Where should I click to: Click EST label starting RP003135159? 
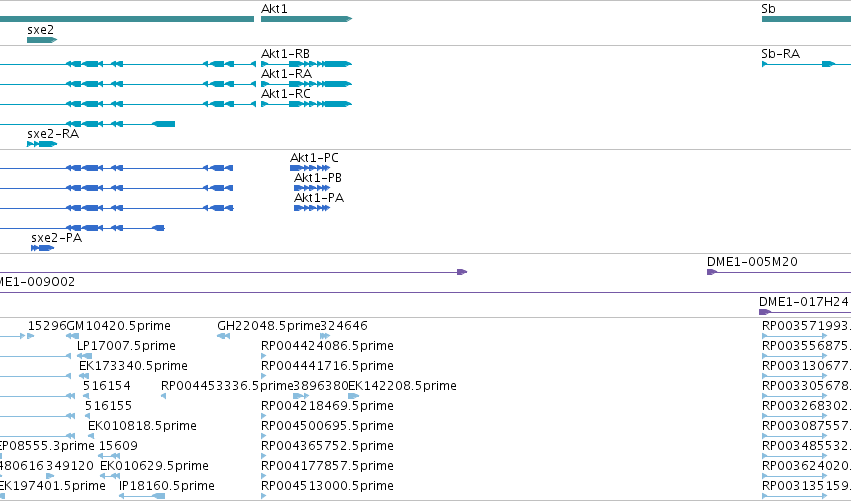click(806, 486)
